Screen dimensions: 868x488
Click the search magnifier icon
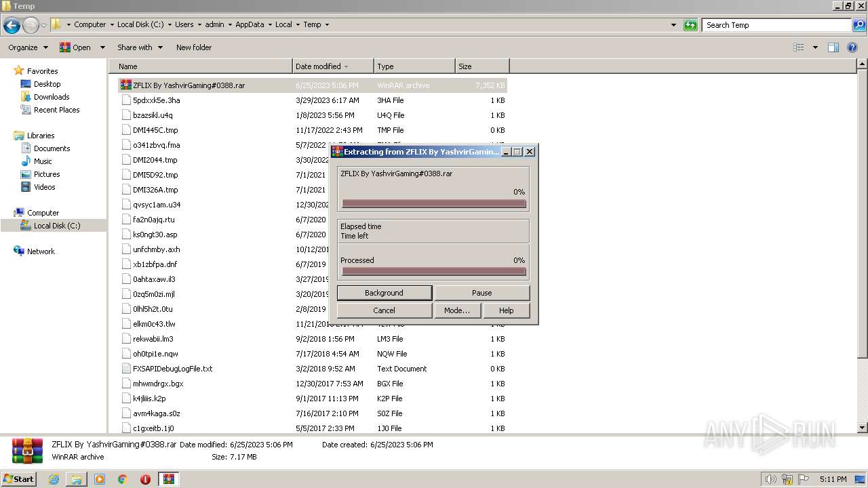[859, 25]
